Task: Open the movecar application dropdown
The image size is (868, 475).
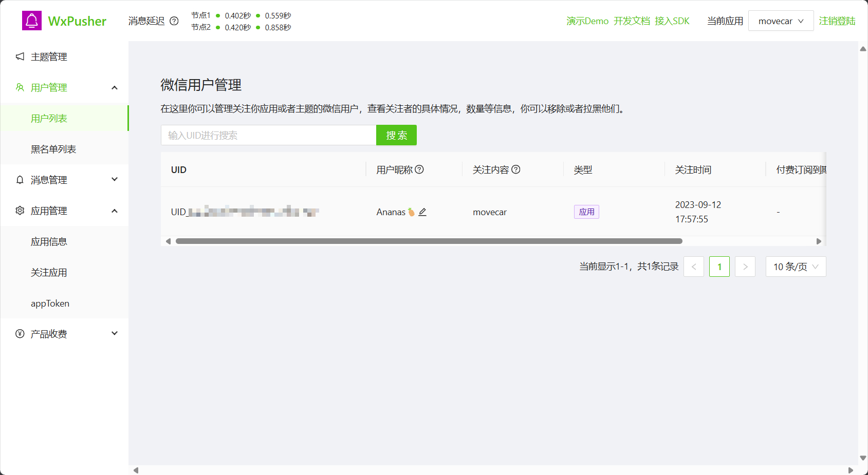Action: [781, 21]
